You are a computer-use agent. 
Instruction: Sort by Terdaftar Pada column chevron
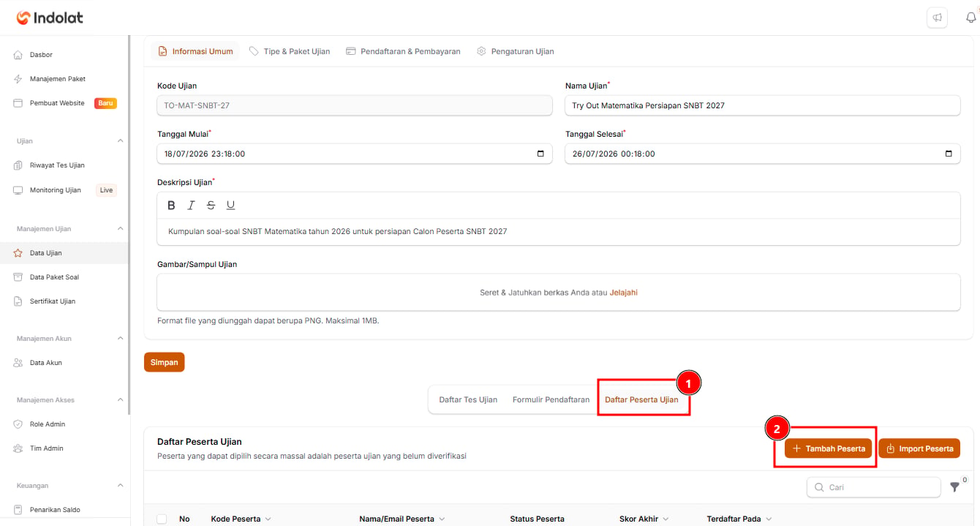(768, 519)
